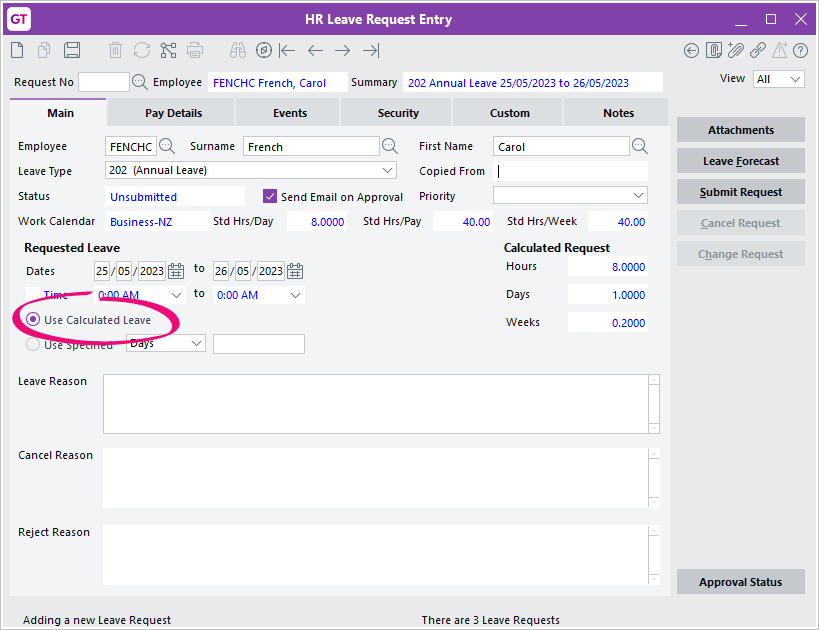Click the Print icon in toolbar
The image size is (819, 630).
(195, 50)
